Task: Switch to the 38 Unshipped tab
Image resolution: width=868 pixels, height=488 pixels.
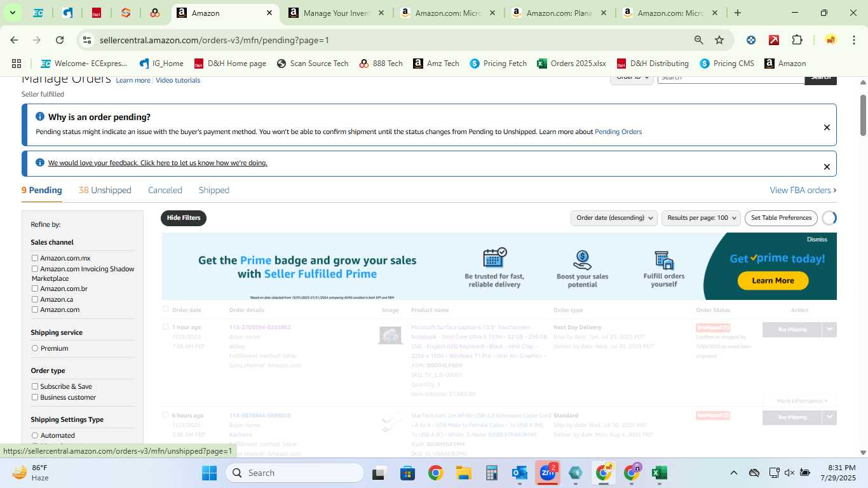Action: (x=105, y=190)
